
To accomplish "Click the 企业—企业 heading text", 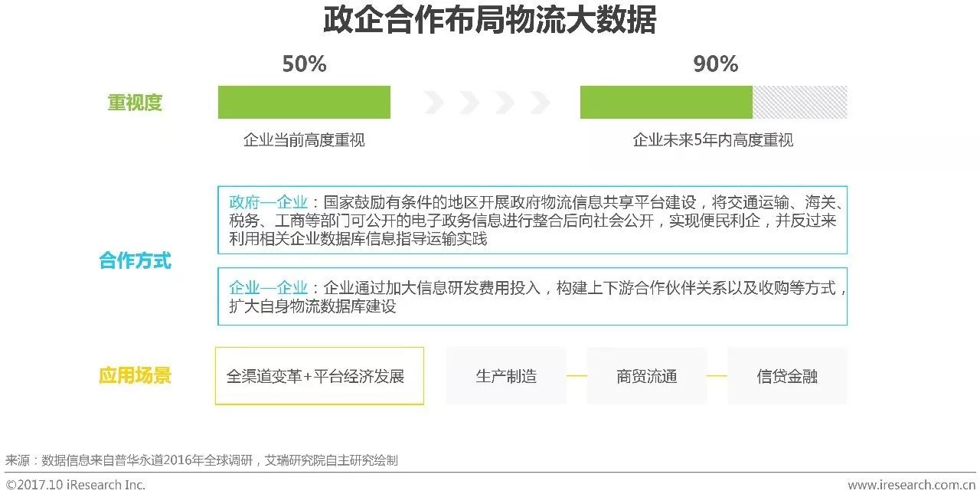I will coord(268,288).
